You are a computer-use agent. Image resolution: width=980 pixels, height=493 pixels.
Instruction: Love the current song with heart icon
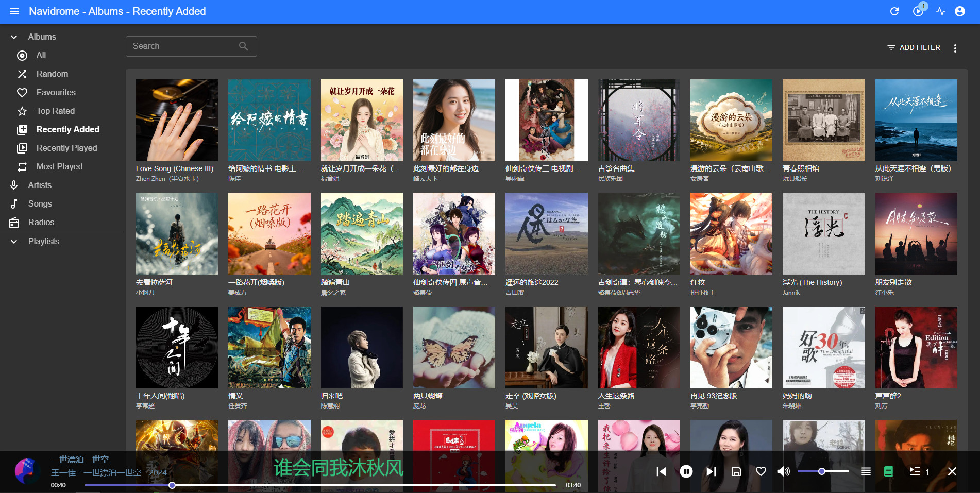coord(761,471)
